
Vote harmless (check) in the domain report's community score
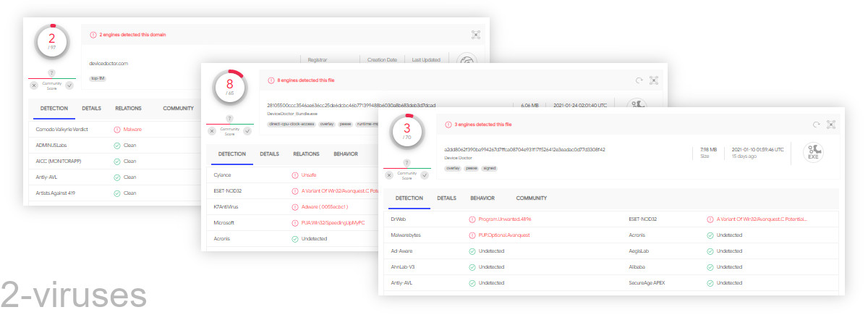[x=69, y=85]
